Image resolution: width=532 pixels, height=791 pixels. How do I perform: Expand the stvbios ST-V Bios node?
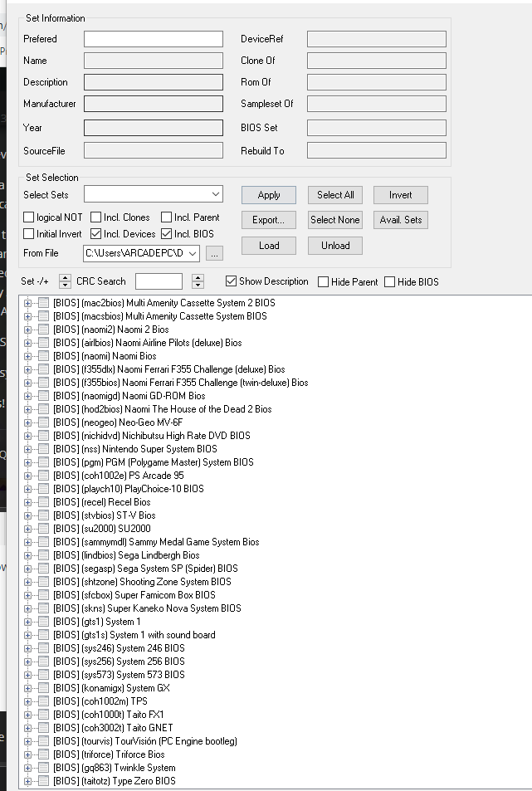coord(27,515)
